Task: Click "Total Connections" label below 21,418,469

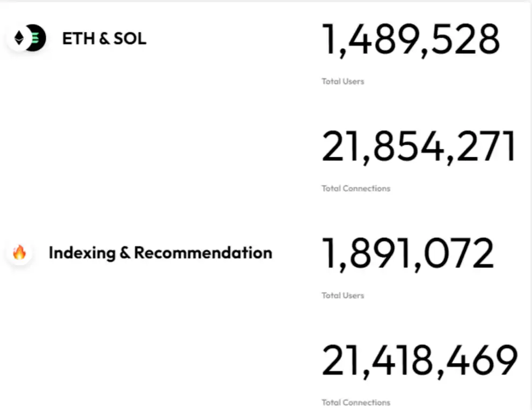Action: [x=355, y=402]
